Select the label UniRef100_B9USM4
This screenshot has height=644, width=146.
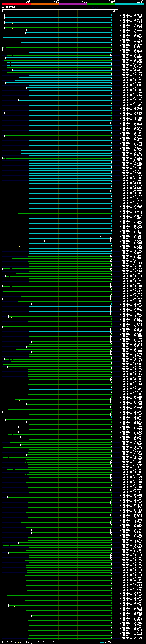coord(131,610)
